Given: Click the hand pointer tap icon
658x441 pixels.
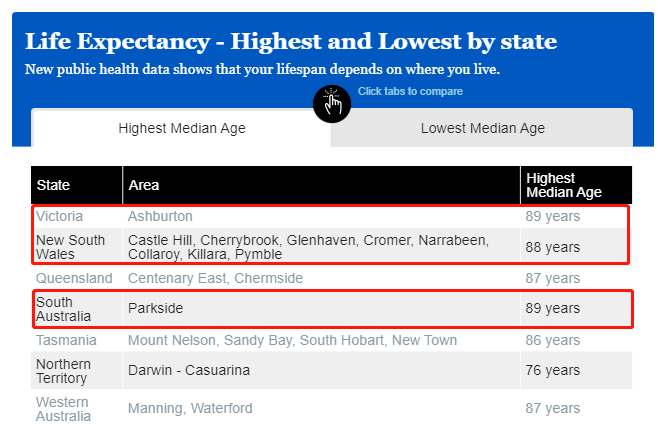Looking at the screenshot, I should click(332, 104).
